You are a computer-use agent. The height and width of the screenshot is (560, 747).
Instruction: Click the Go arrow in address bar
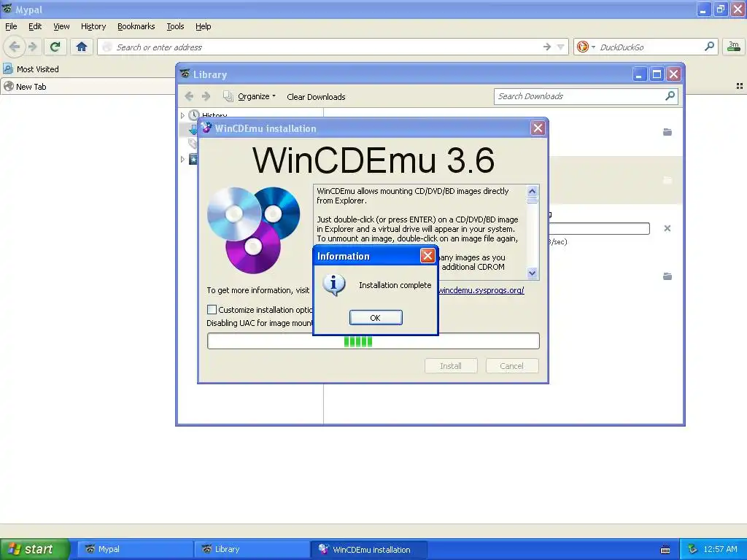pyautogui.click(x=547, y=47)
